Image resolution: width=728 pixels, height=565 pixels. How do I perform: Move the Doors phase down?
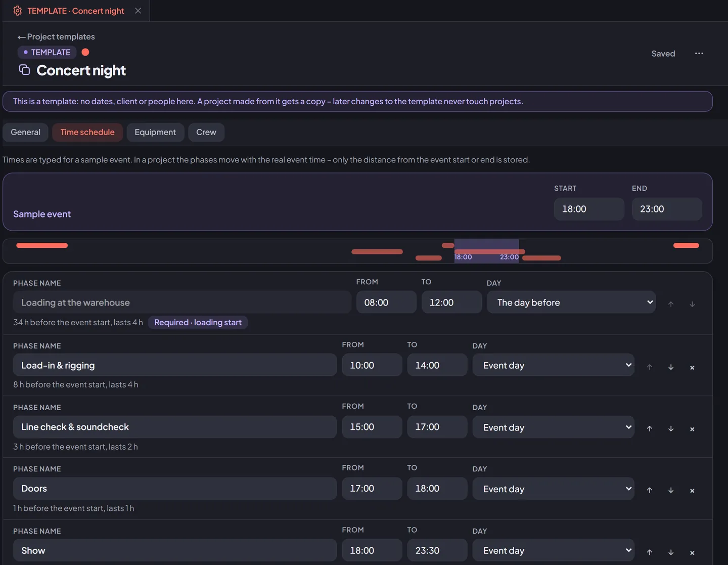tap(671, 490)
